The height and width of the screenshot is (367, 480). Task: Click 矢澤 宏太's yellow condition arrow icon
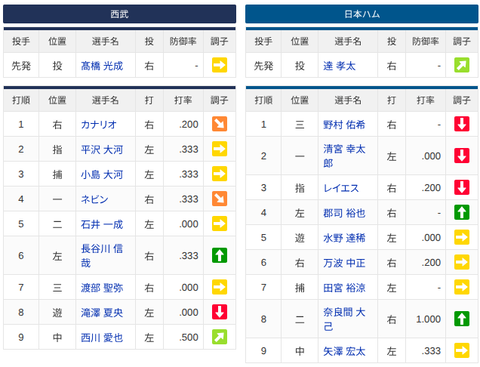(462, 351)
